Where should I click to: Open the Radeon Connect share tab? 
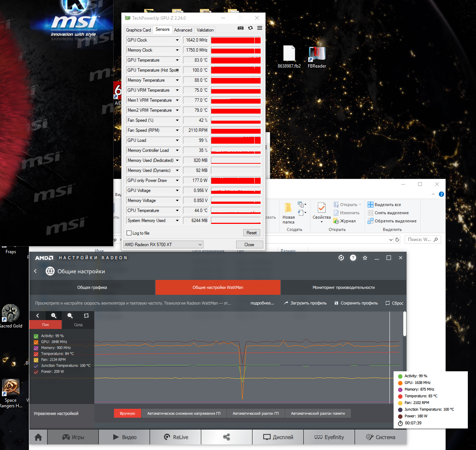(x=226, y=437)
